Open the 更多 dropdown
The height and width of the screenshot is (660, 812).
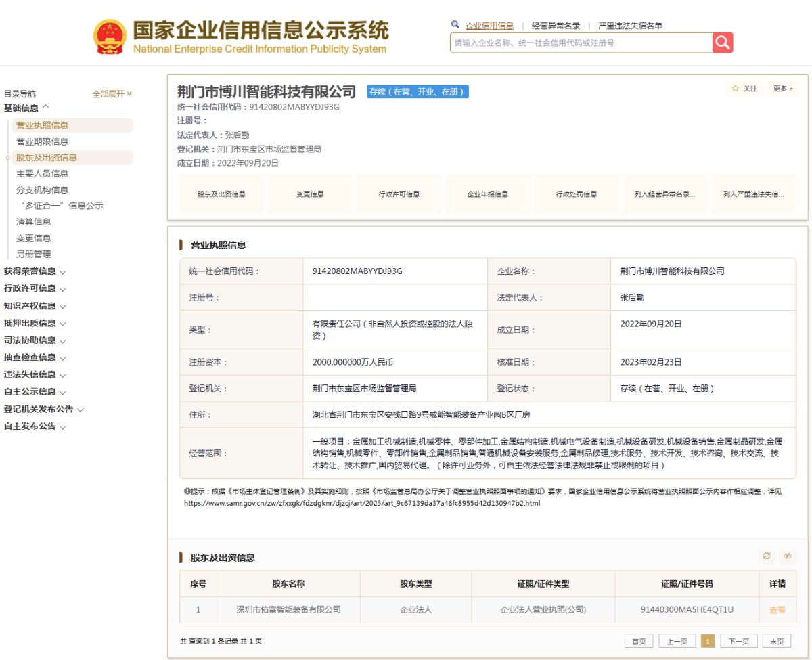[782, 89]
